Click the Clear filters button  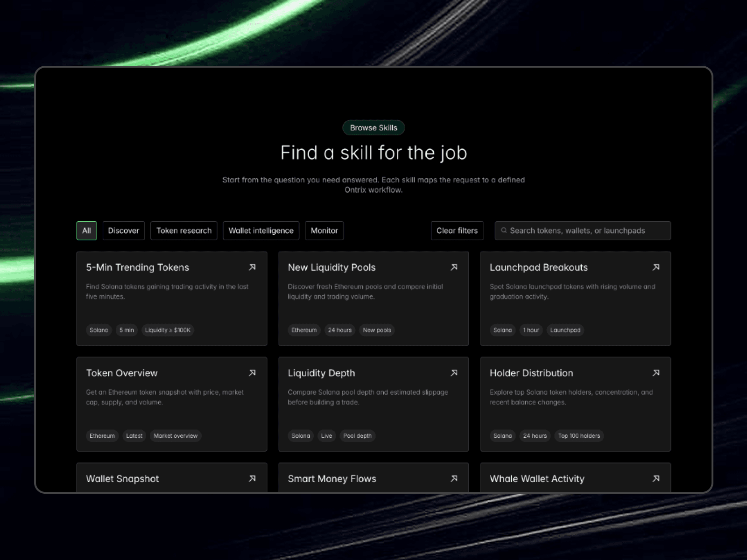[457, 231]
